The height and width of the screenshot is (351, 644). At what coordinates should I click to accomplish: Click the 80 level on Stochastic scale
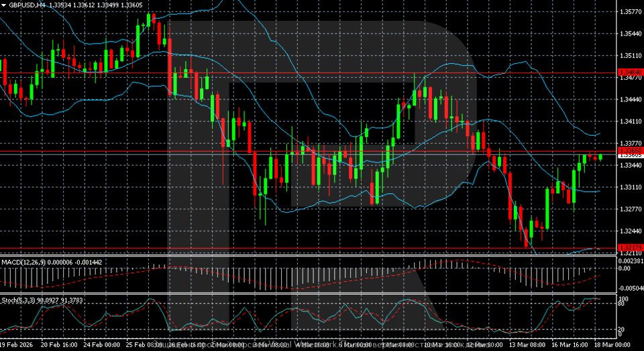pyautogui.click(x=623, y=304)
